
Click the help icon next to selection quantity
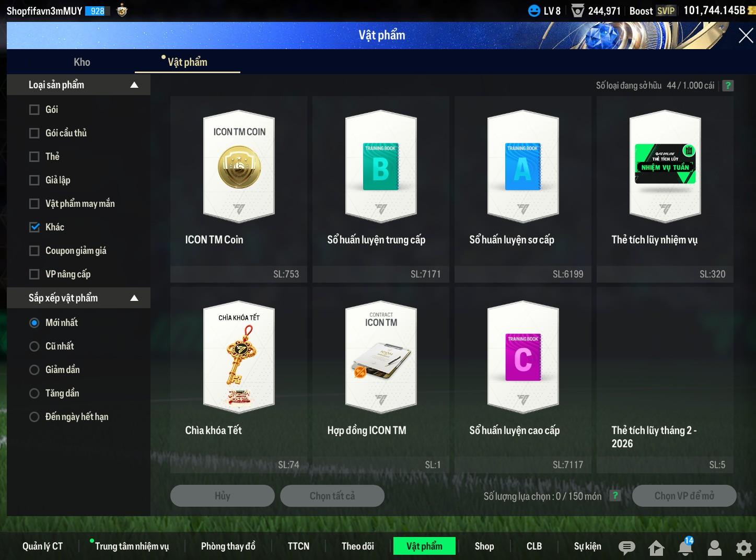[615, 496]
